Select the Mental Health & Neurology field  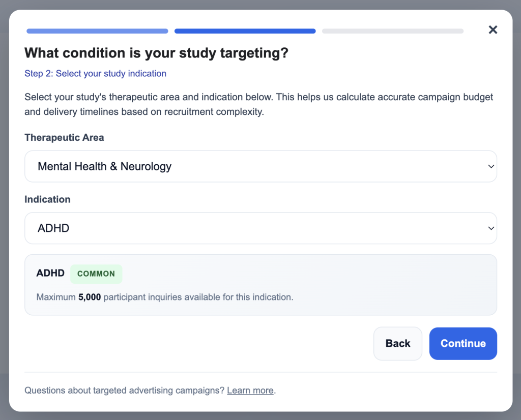tap(260, 166)
